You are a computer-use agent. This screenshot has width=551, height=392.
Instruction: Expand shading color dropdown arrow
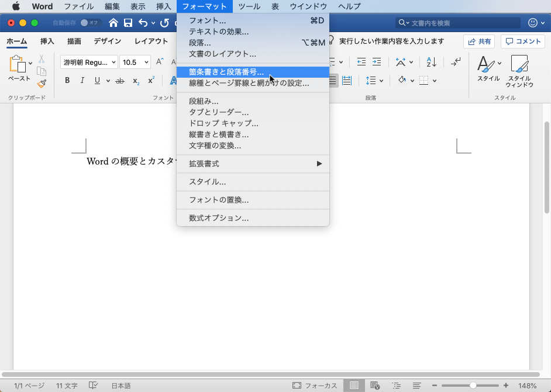[412, 81]
